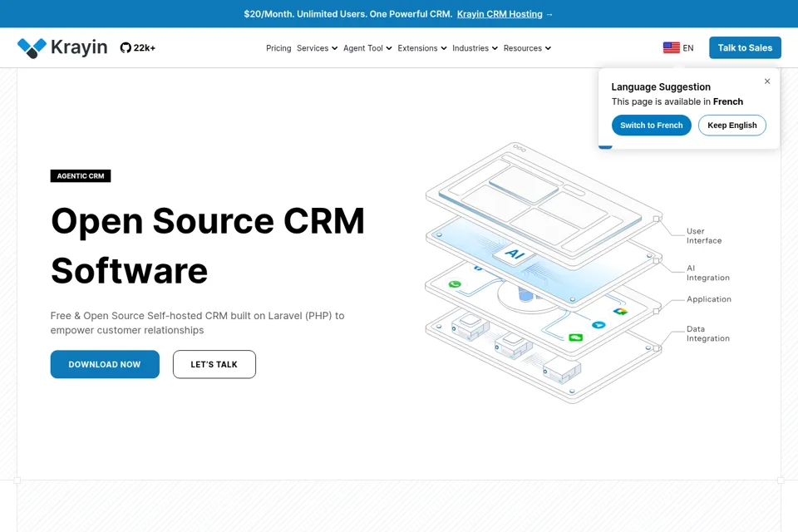Screen dimensions: 798x532
Task: Click the Language Suggestion title
Action: tap(661, 87)
